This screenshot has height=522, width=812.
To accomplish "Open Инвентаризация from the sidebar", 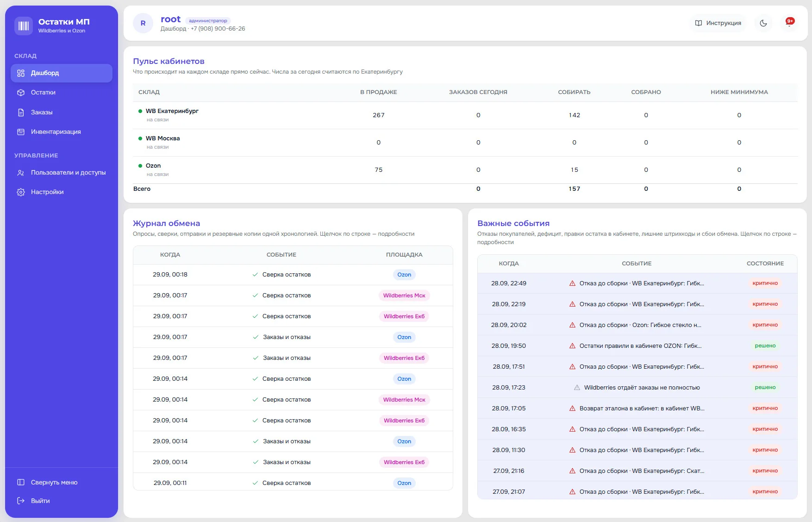I will (62, 132).
